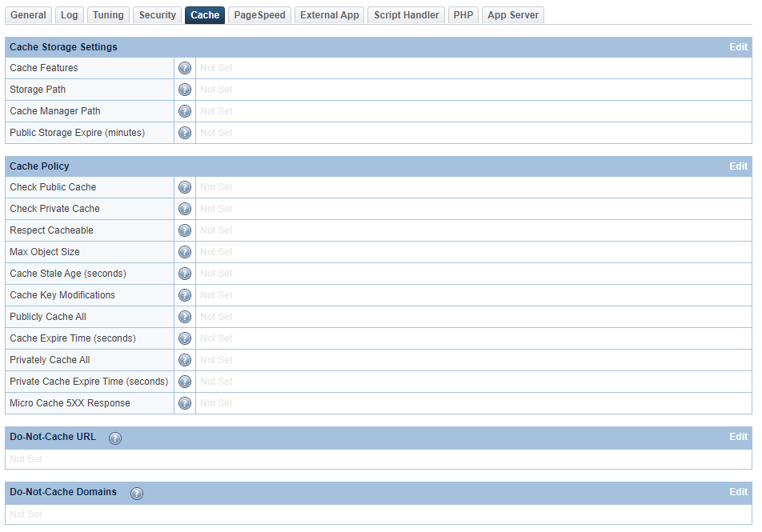Edit the Cache Policy section
The width and height of the screenshot is (762, 532).
tap(738, 166)
